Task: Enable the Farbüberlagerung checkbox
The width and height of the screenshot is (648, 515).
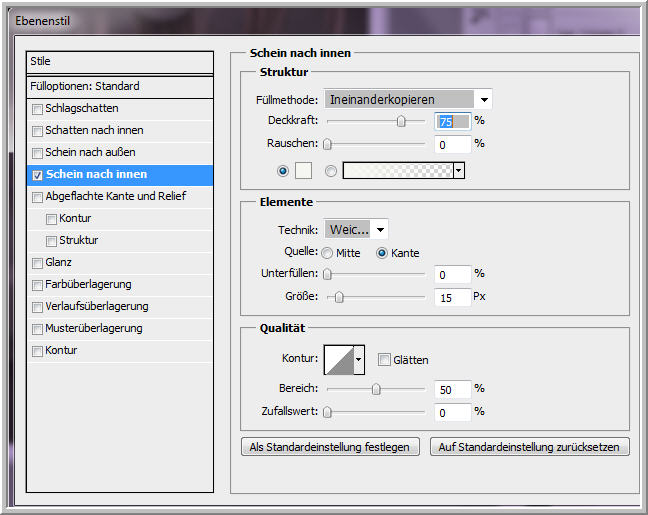Action: [x=37, y=285]
